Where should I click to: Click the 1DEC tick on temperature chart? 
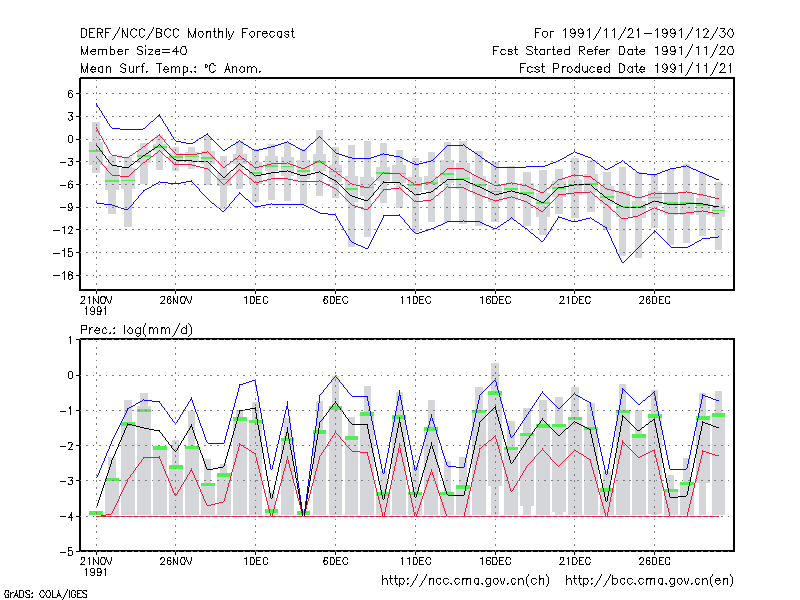pyautogui.click(x=256, y=301)
